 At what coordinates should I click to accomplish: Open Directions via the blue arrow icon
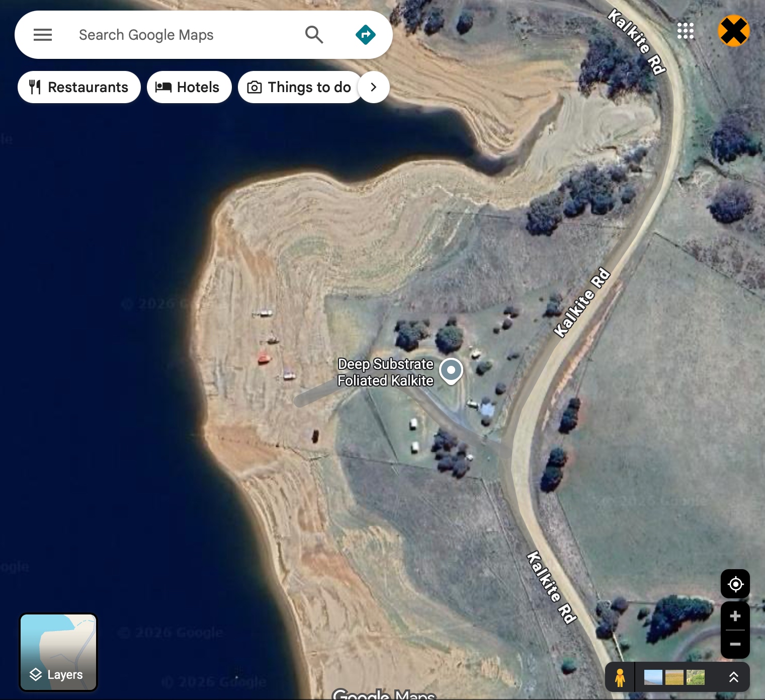[x=365, y=35]
